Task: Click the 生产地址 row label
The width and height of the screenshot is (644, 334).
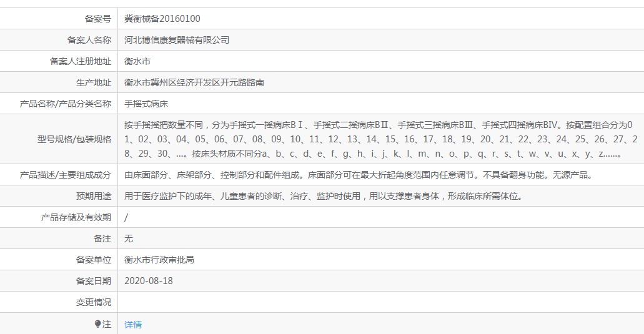Action: tap(94, 82)
